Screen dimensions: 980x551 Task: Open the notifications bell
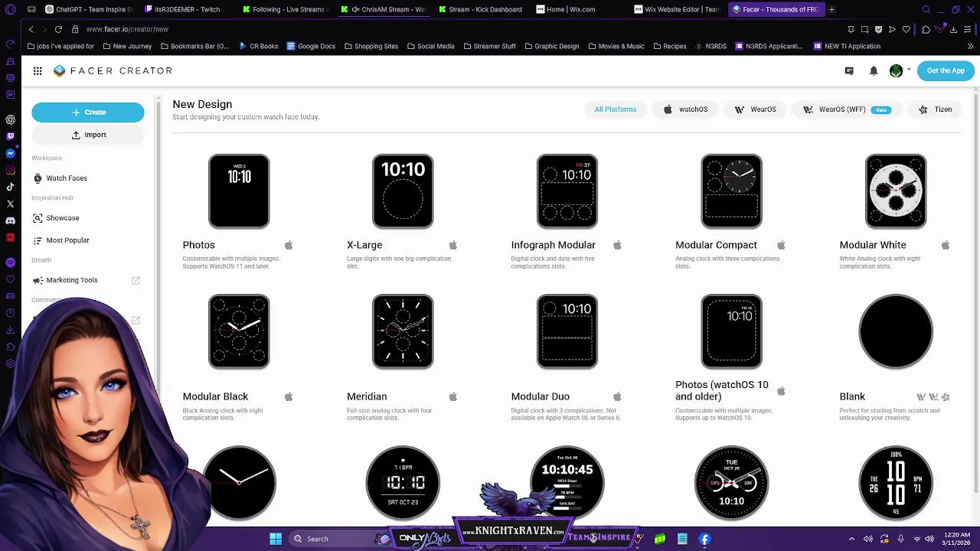[x=874, y=70]
